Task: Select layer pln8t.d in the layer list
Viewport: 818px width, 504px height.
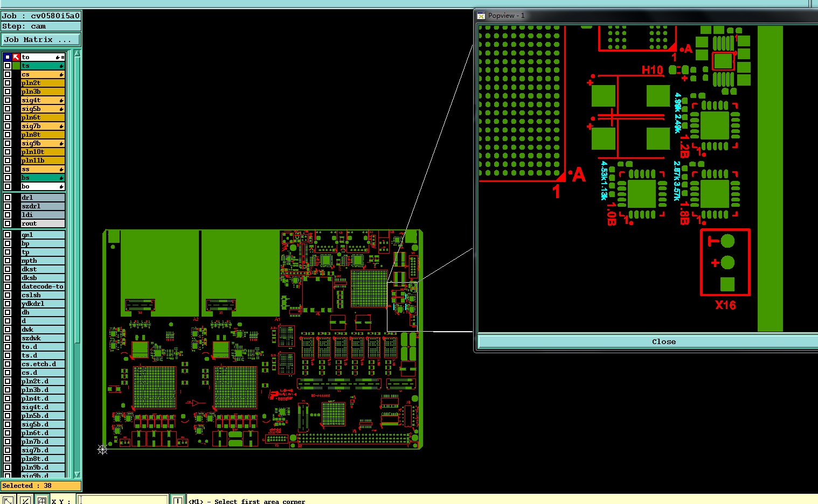Action: 43,459
